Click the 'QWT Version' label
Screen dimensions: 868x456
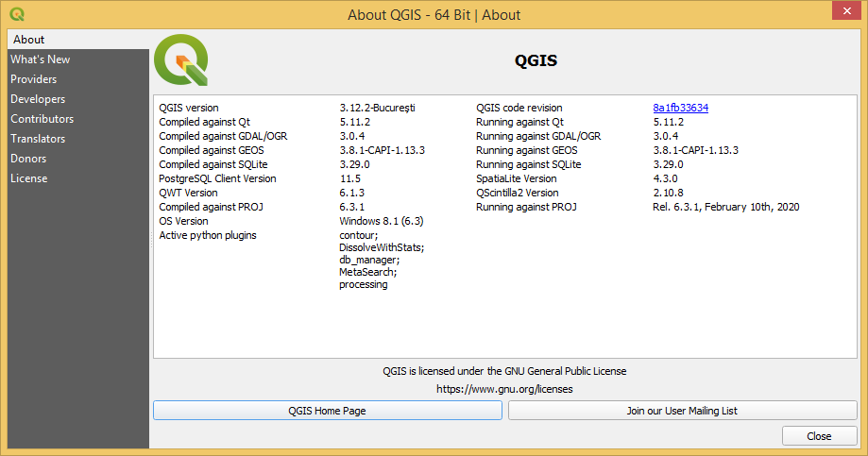coord(188,194)
